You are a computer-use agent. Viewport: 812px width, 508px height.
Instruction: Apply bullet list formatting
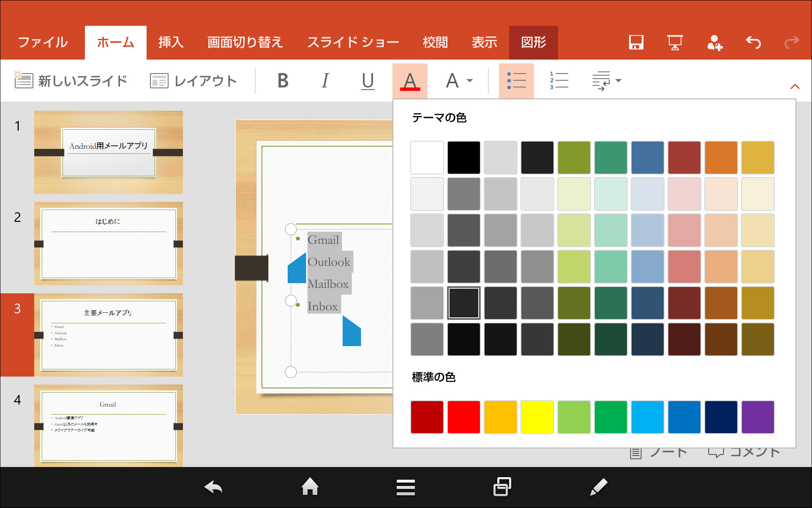tap(516, 81)
